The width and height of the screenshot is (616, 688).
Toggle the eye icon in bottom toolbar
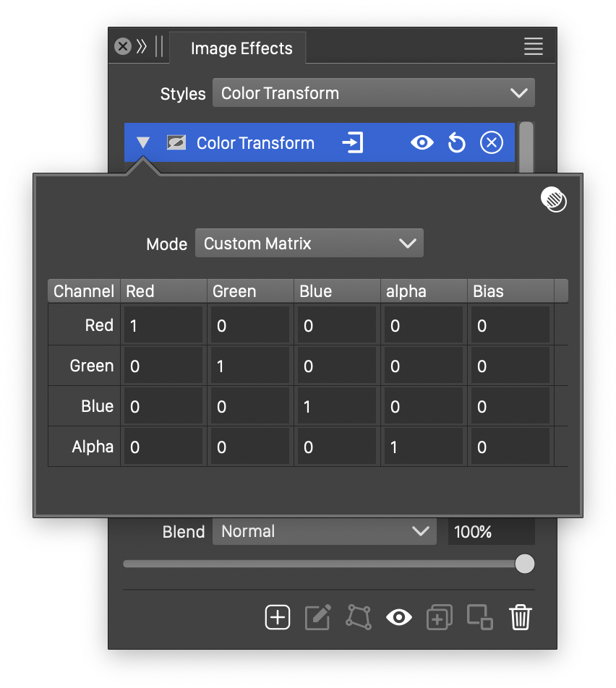click(398, 617)
